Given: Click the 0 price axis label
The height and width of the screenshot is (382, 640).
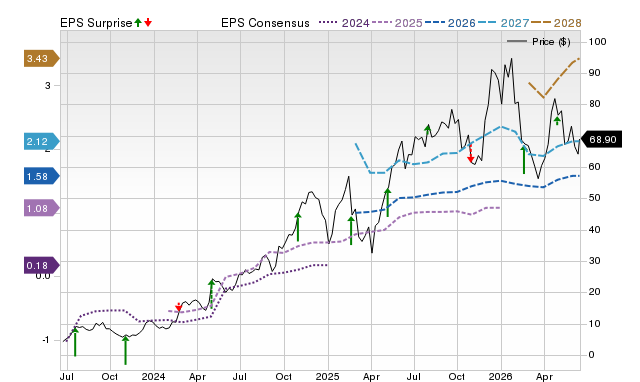Looking at the screenshot, I should tap(591, 355).
